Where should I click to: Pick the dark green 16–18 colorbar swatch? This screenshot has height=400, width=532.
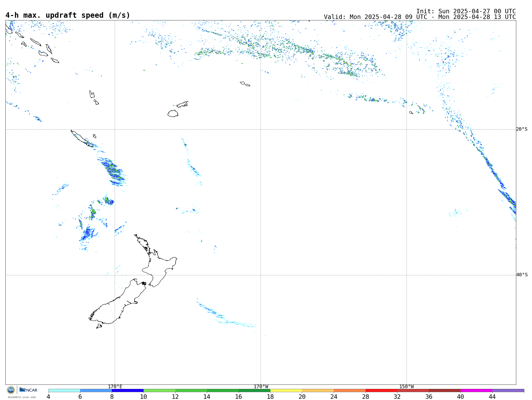tap(254, 390)
